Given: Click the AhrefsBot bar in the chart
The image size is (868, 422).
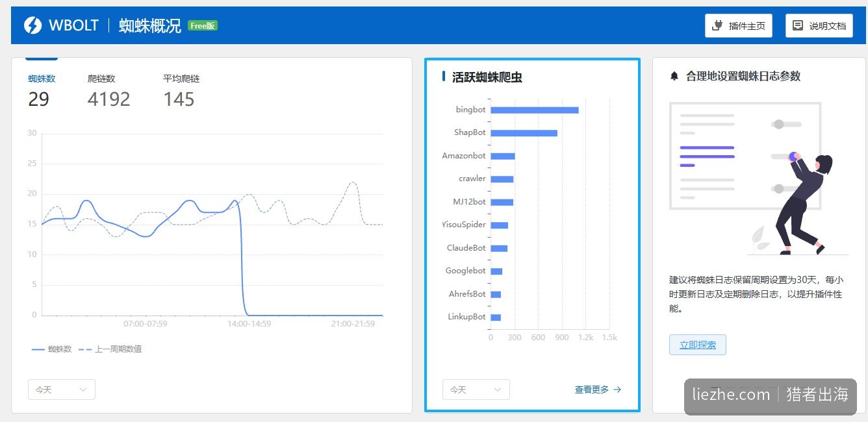Looking at the screenshot, I should coord(496,294).
